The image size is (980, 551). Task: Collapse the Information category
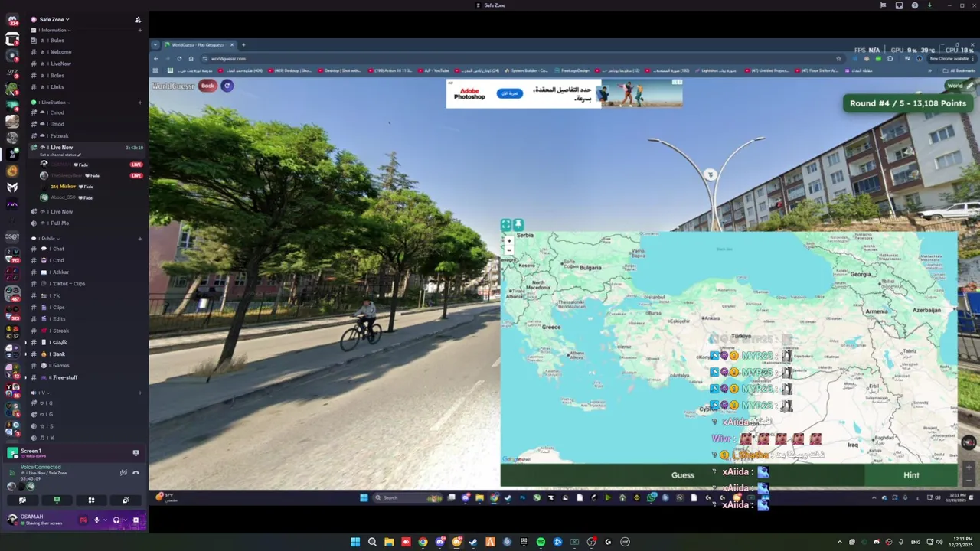[x=52, y=30]
